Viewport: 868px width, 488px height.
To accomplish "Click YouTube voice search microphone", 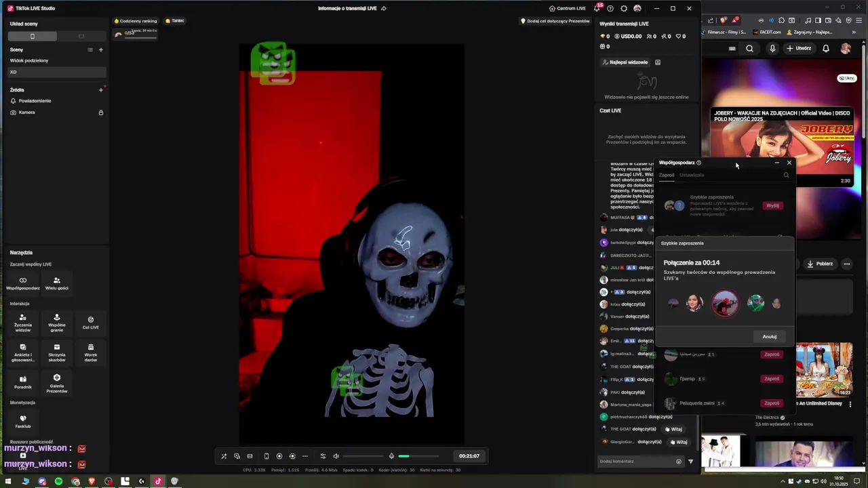I will tap(772, 48).
